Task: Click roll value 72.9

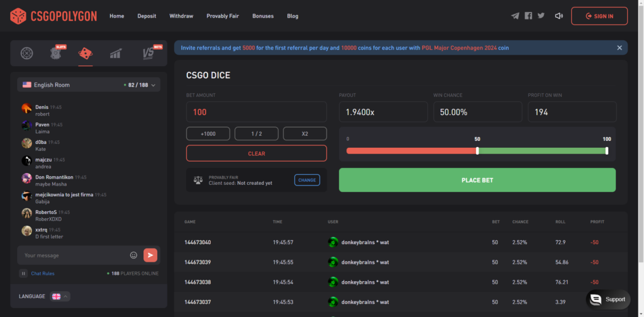Action: (560, 242)
